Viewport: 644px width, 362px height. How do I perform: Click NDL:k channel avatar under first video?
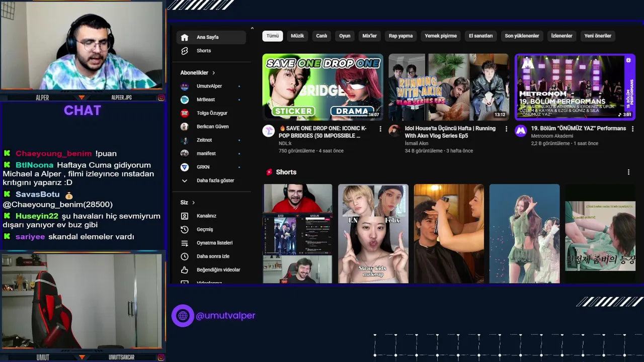(269, 131)
